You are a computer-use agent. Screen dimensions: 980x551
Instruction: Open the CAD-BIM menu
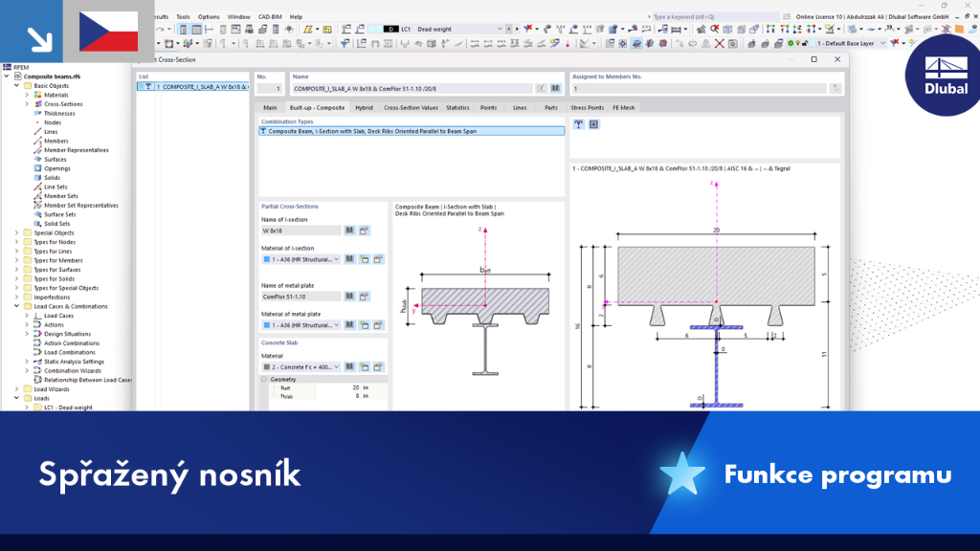[270, 17]
